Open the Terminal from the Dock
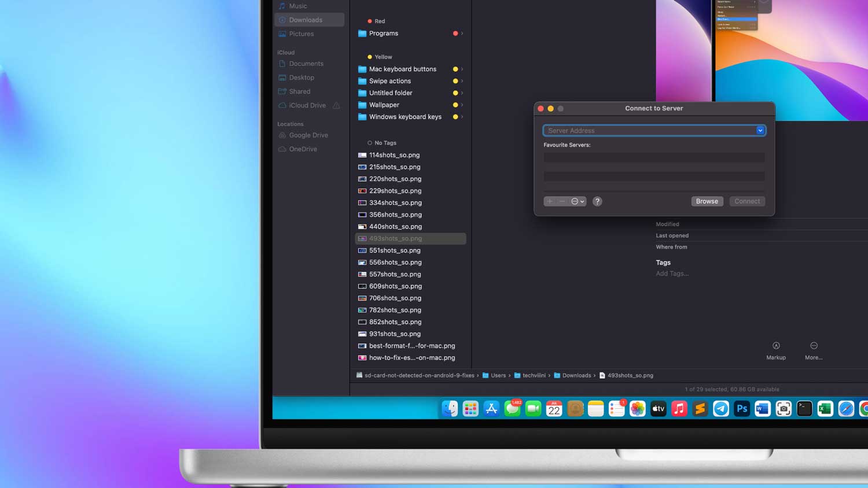The width and height of the screenshot is (868, 488). click(804, 409)
